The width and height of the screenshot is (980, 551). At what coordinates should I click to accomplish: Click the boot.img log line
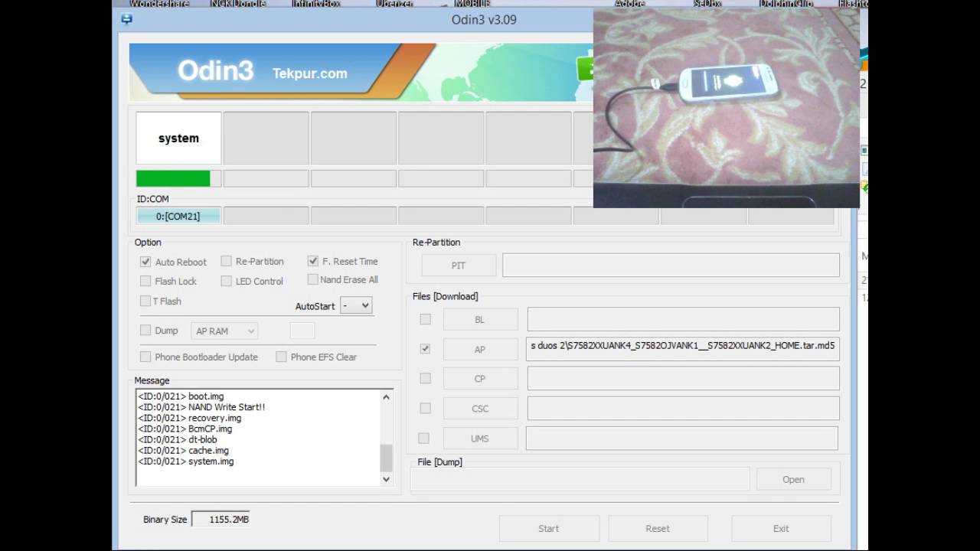[181, 396]
